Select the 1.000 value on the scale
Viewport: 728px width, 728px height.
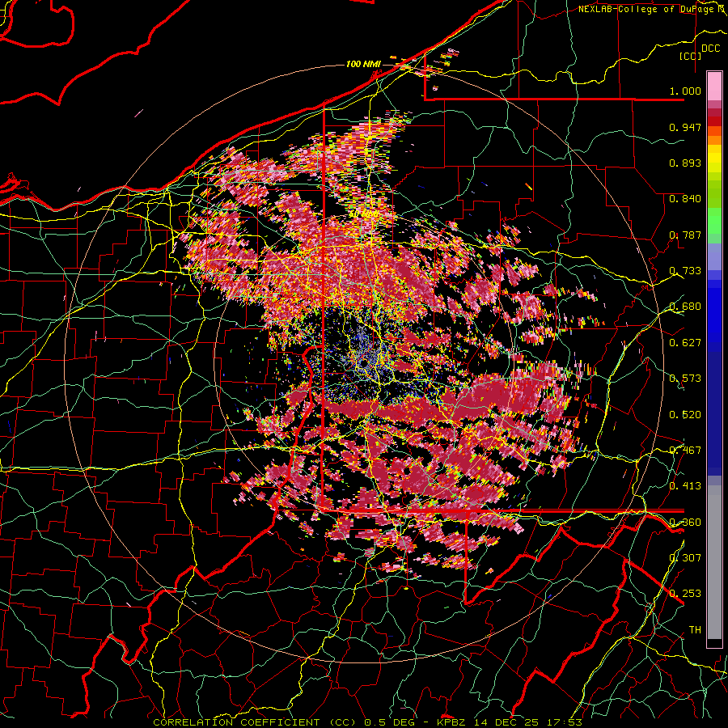tap(685, 91)
